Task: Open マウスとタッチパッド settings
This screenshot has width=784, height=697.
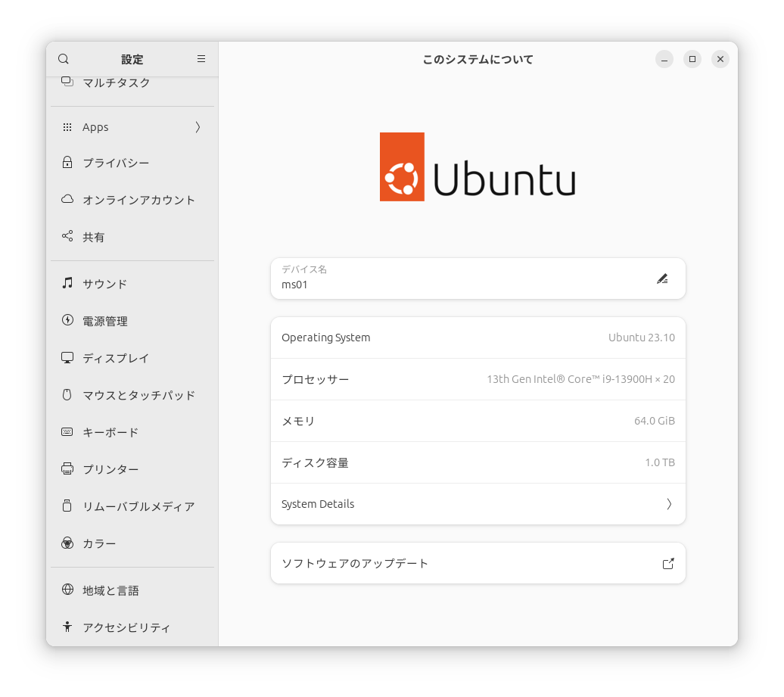Action: [132, 395]
